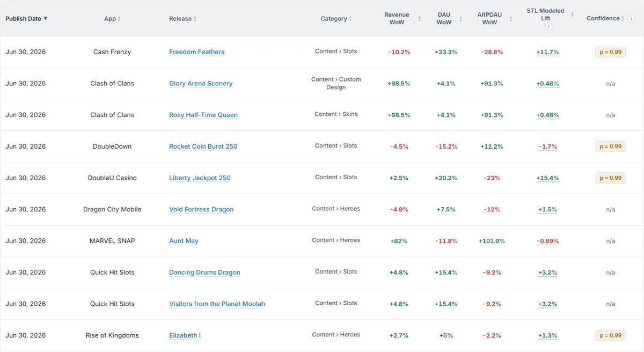Click the Cash Frenzy p = 0.99 badge
This screenshot has width=644, height=352.
(x=611, y=52)
